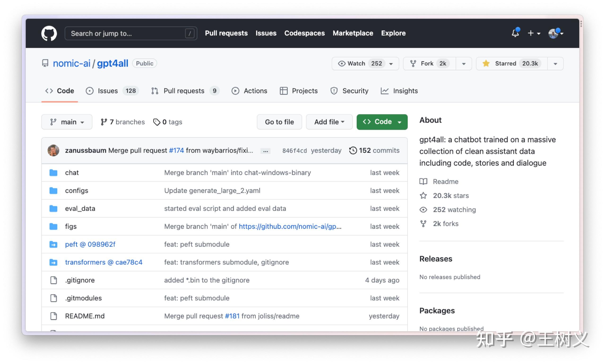Open the chat folder
The image size is (605, 364).
72,173
